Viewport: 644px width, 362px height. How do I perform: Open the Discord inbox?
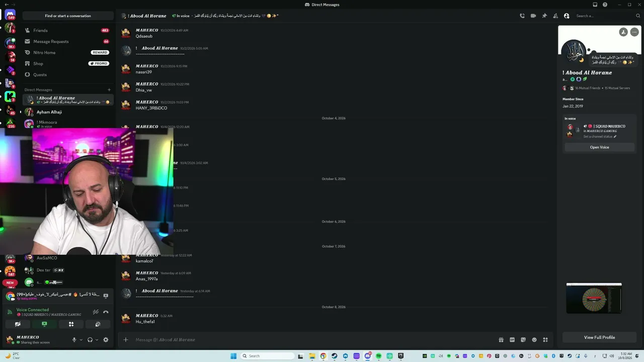click(595, 5)
